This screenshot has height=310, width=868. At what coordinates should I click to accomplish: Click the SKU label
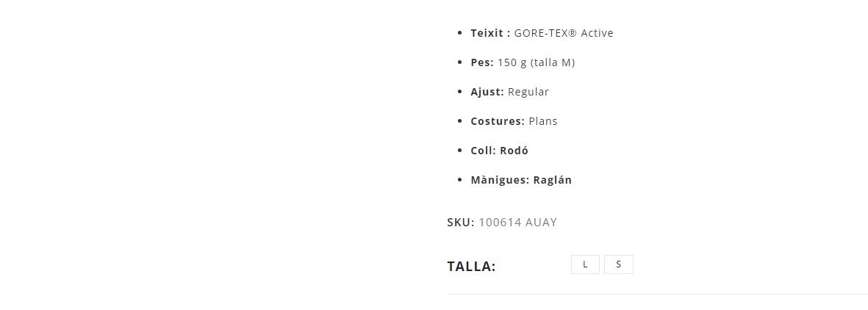point(460,223)
